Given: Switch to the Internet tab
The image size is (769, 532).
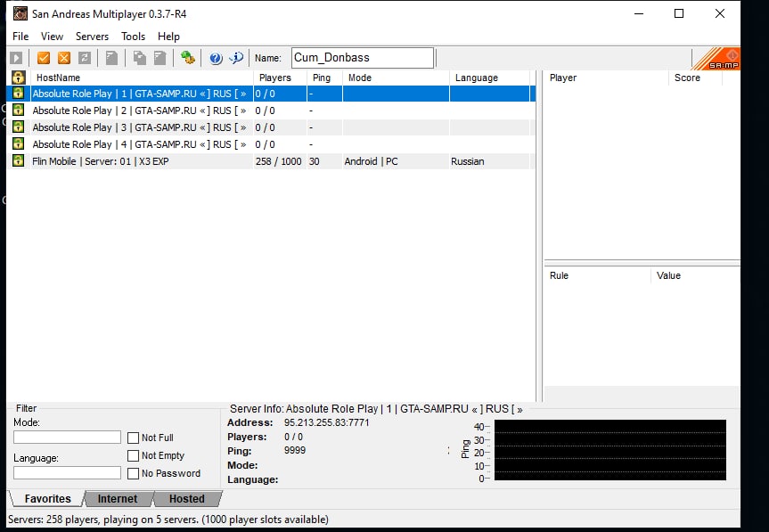Looking at the screenshot, I should (x=118, y=499).
